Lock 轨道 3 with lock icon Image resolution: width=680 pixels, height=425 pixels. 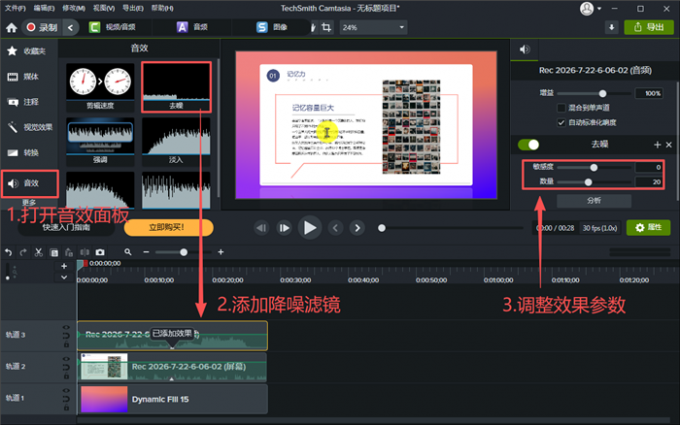pos(66,344)
